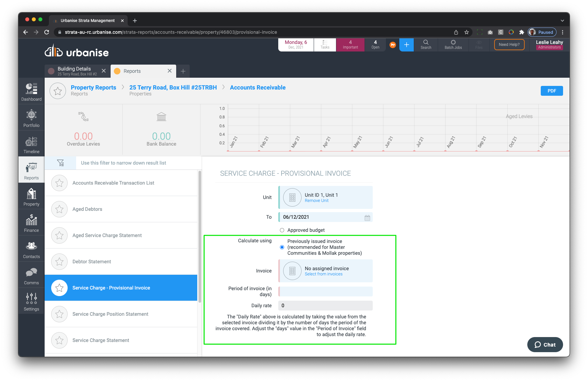The height and width of the screenshot is (381, 588).
Task: Open Leslie Leahy user menu
Action: (549, 45)
